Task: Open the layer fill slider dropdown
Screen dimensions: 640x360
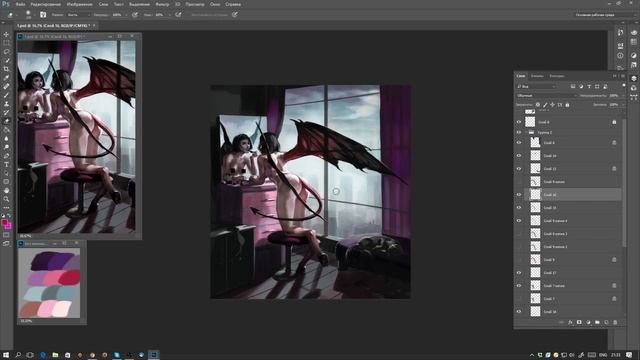Action: click(x=623, y=105)
